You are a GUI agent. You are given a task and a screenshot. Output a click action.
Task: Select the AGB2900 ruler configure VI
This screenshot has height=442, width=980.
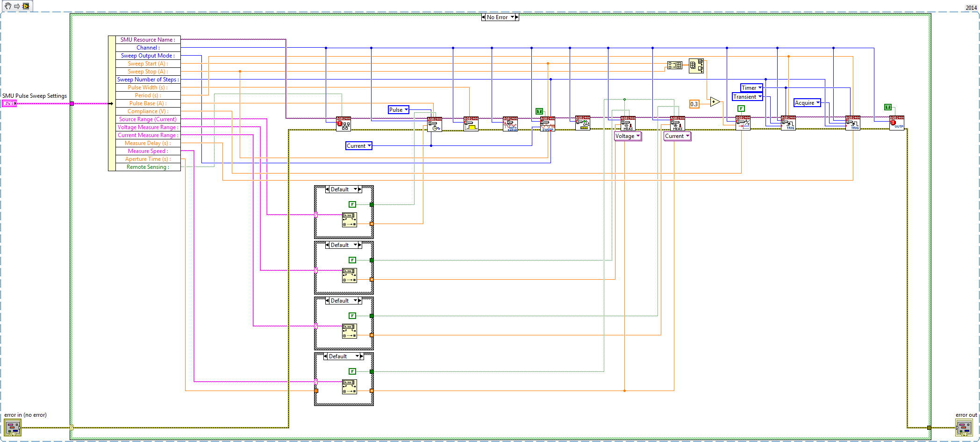click(x=583, y=123)
